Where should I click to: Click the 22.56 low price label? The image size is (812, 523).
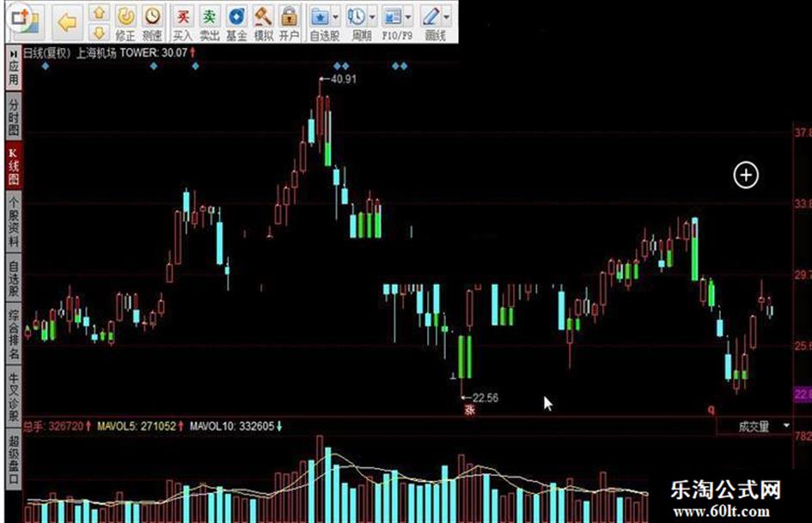click(485, 398)
